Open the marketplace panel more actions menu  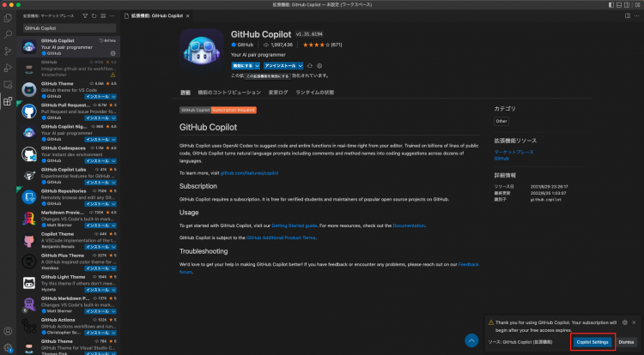[x=112, y=16]
